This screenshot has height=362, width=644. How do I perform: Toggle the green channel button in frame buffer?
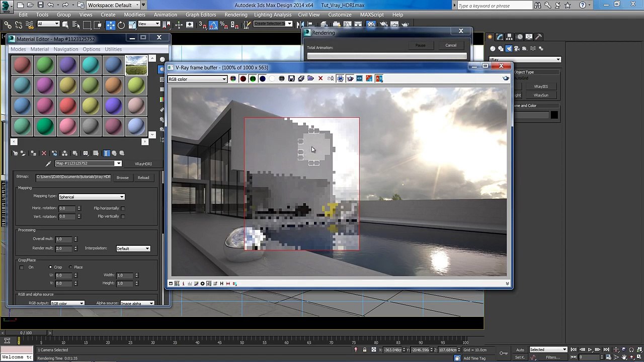[253, 78]
